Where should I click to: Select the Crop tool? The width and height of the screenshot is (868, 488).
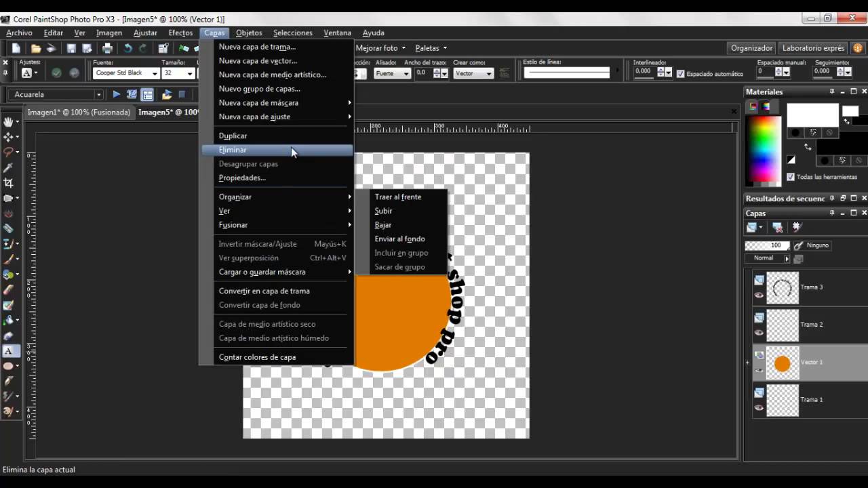pyautogui.click(x=9, y=183)
